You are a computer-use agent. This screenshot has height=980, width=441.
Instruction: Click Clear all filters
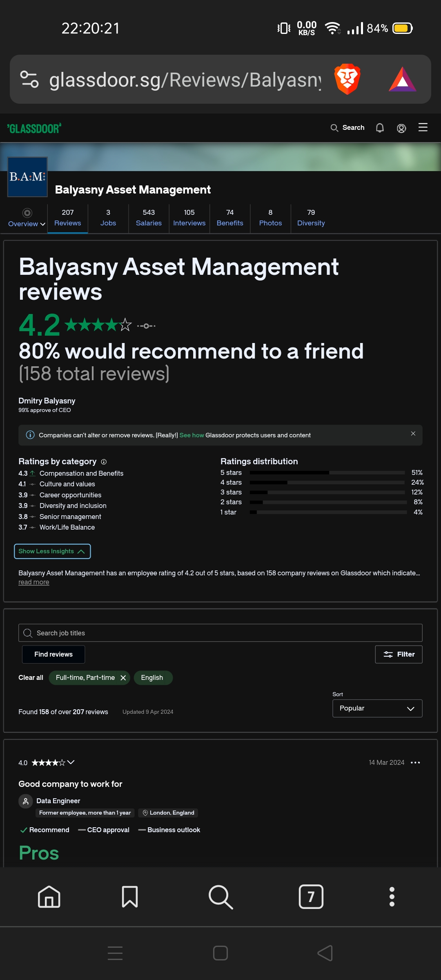tap(31, 678)
